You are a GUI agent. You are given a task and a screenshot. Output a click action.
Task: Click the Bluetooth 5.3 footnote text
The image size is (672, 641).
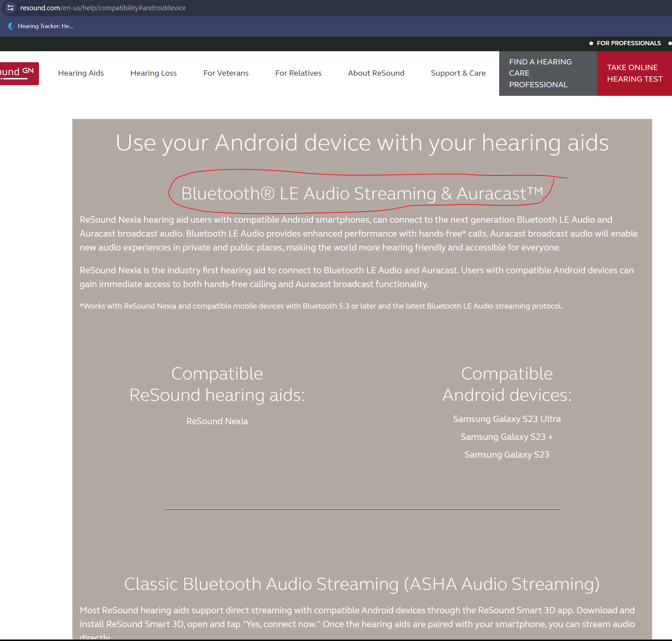point(321,306)
